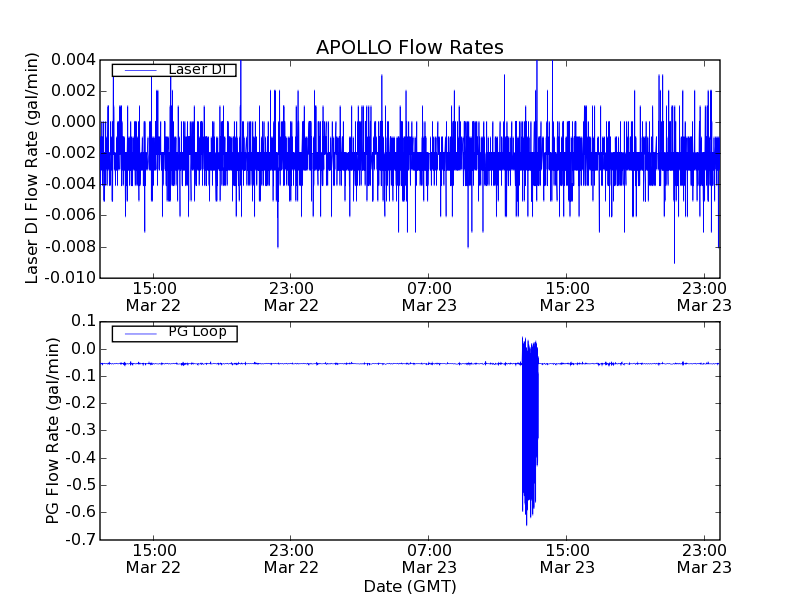Screen dimensions: 800x600
Task: Click the 0.004 tick on the Laser DI axis
Action: [73, 60]
